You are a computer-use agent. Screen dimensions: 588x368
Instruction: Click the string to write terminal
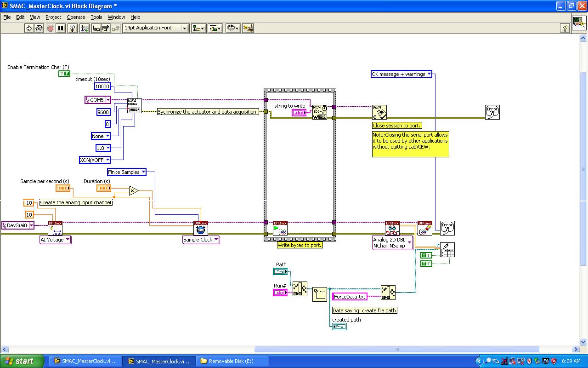[x=300, y=113]
